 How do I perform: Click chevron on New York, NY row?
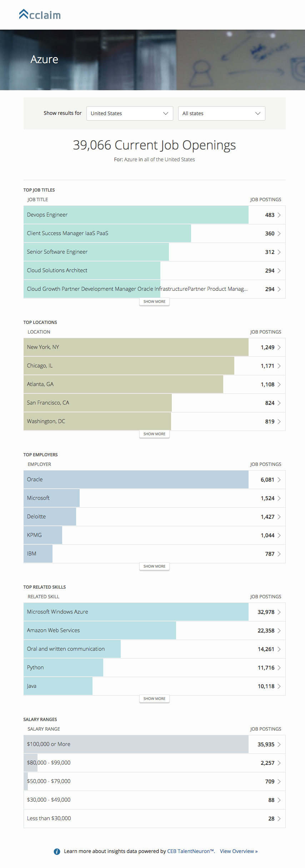[x=279, y=347]
